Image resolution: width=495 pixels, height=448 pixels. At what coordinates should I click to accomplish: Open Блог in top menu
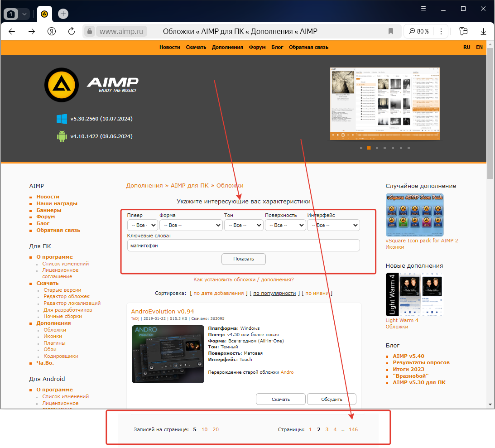277,47
